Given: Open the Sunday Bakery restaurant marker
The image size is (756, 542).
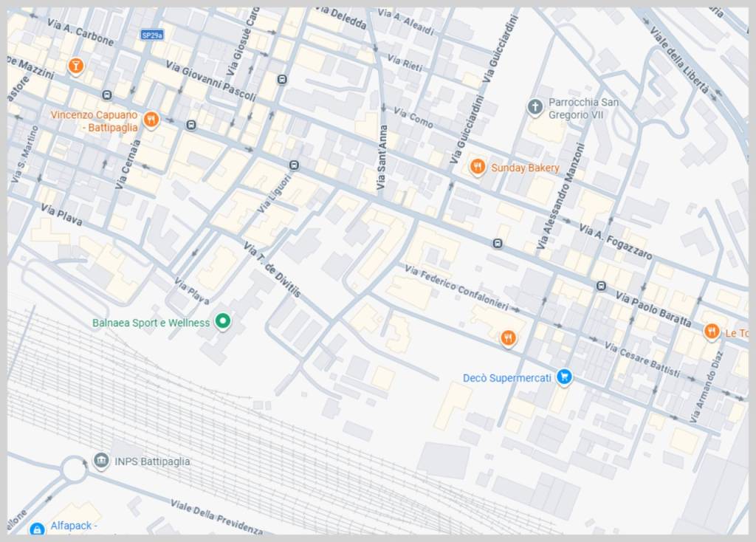Looking at the screenshot, I should click(477, 167).
